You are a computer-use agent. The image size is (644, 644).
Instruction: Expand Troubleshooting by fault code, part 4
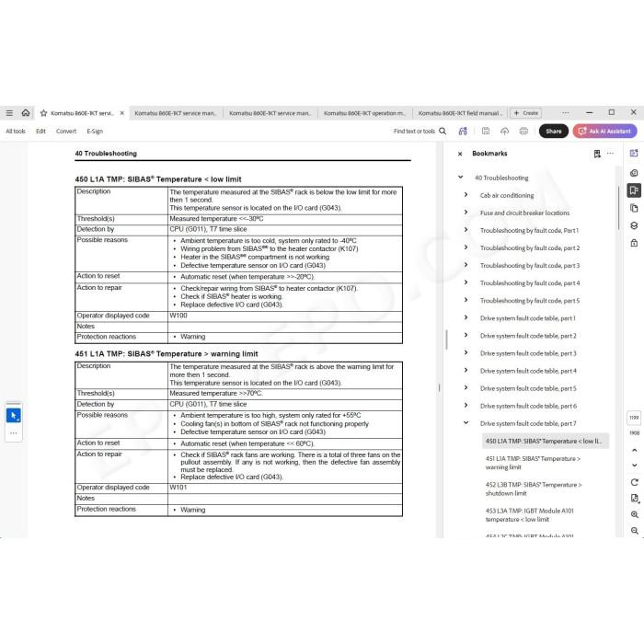(466, 282)
